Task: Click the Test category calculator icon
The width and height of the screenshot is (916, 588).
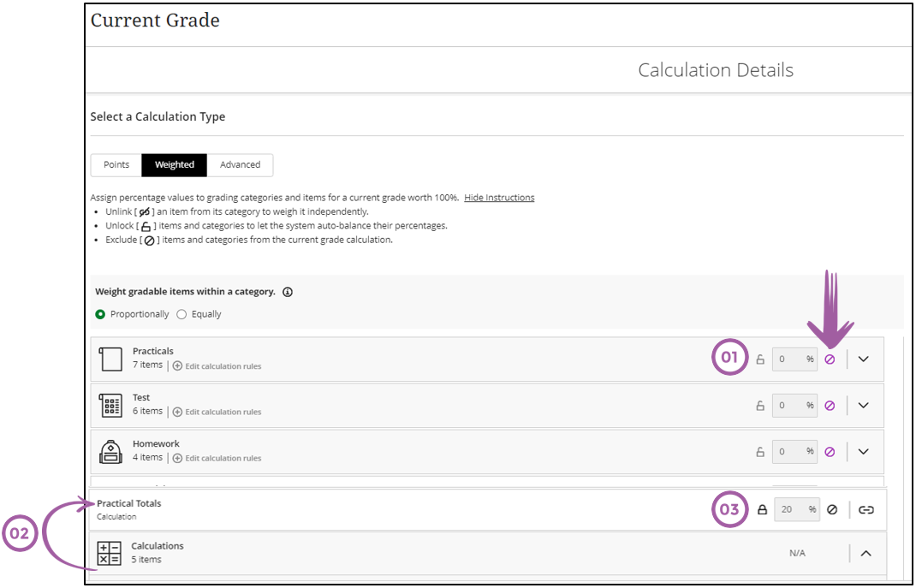Action: tap(110, 405)
